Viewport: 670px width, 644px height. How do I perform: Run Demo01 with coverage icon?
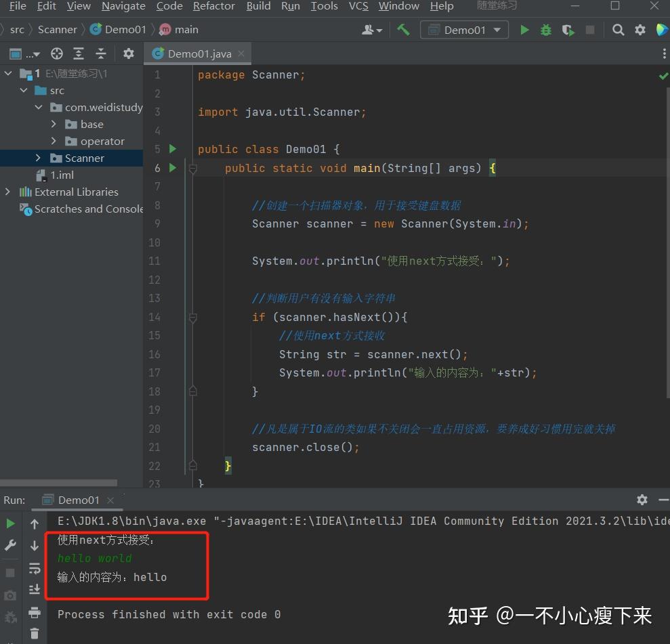coord(568,29)
